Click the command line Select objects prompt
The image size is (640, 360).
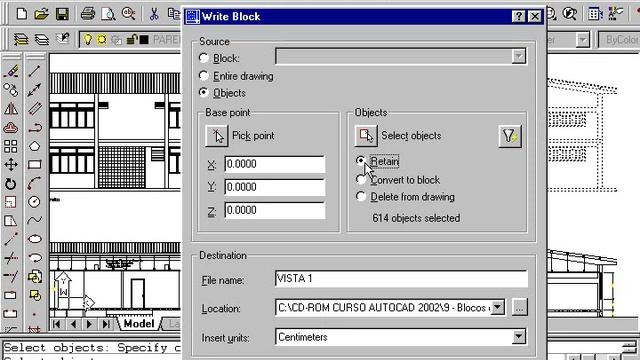[x=92, y=348]
